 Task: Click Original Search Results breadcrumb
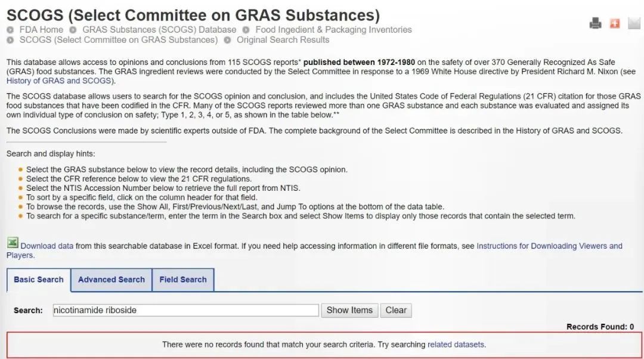[283, 40]
